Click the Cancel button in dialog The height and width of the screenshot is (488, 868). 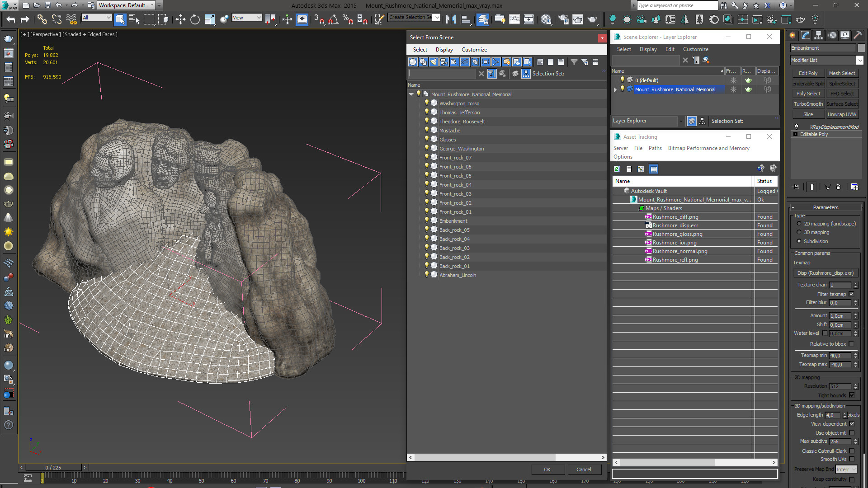coord(584,469)
